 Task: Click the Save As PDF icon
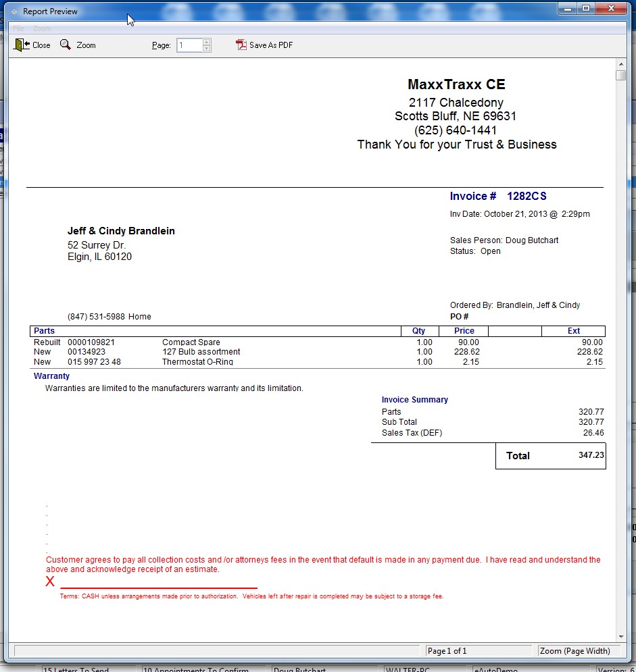tap(241, 45)
